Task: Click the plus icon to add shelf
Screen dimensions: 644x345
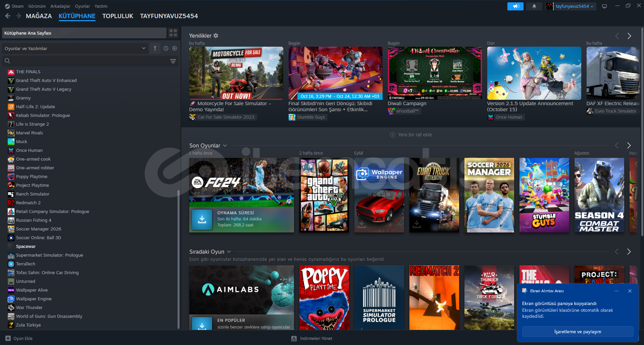Action: 393,135
